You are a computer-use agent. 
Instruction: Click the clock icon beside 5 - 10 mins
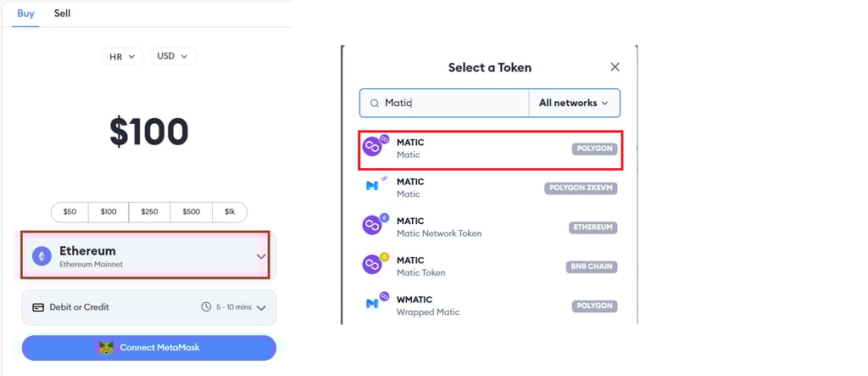[206, 306]
